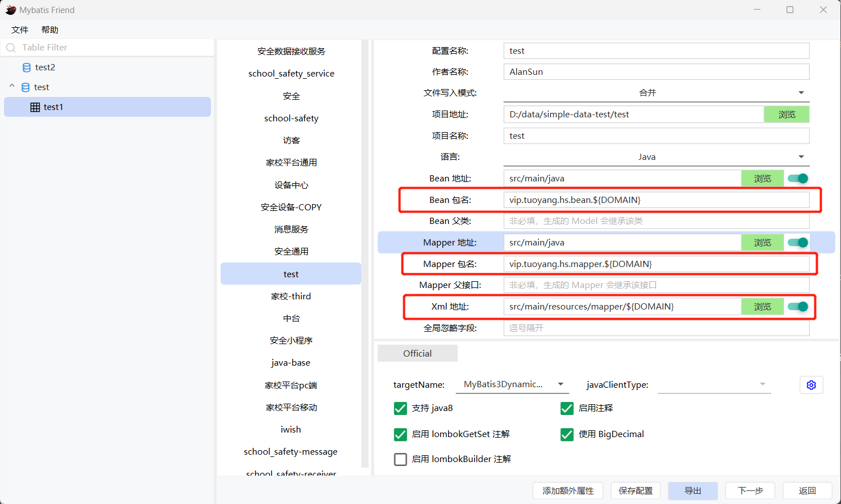Image resolution: width=841 pixels, height=504 pixels.
Task: Toggle the Mapper 地址 switch
Action: pos(798,243)
